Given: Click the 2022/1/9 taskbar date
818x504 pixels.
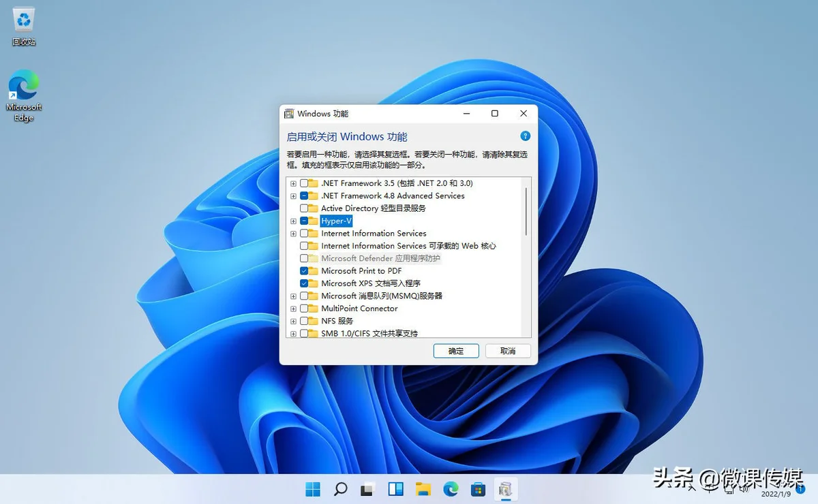Looking at the screenshot, I should click(774, 494).
